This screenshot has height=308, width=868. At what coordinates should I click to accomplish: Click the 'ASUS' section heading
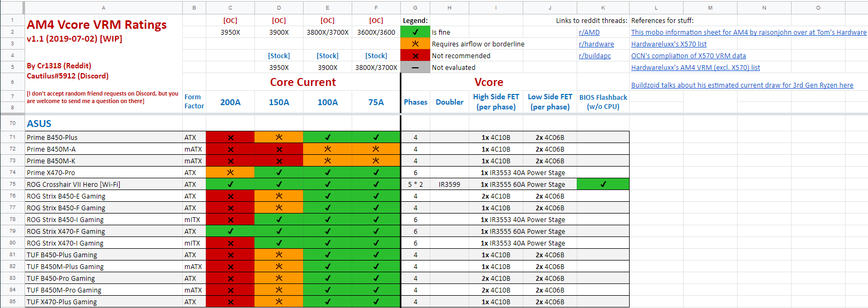pyautogui.click(x=39, y=124)
